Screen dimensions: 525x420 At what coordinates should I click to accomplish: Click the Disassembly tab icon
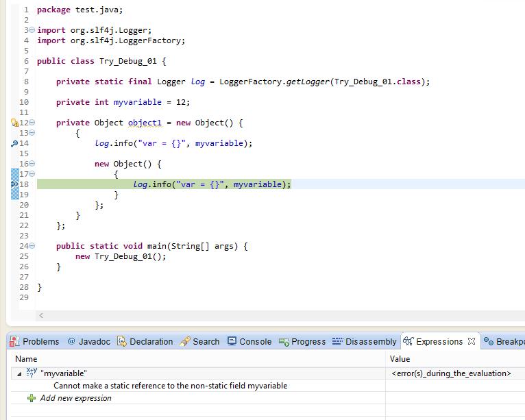point(337,341)
